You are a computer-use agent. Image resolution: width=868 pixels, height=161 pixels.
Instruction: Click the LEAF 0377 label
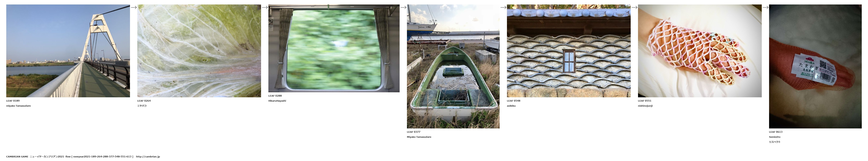coord(413,132)
